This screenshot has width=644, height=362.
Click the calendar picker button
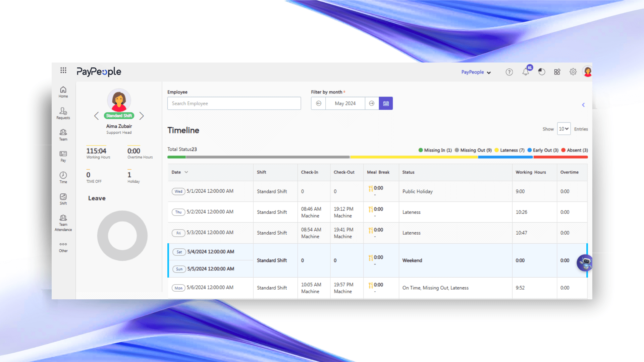pyautogui.click(x=386, y=104)
